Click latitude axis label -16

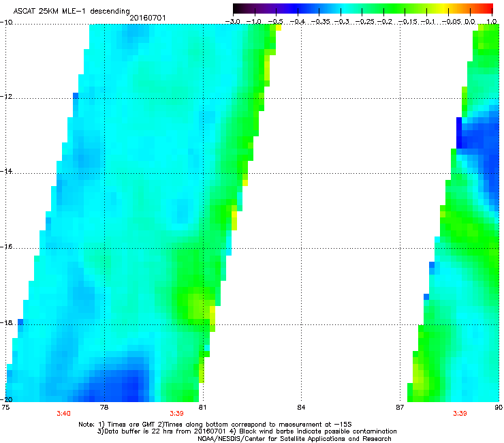click(6, 247)
